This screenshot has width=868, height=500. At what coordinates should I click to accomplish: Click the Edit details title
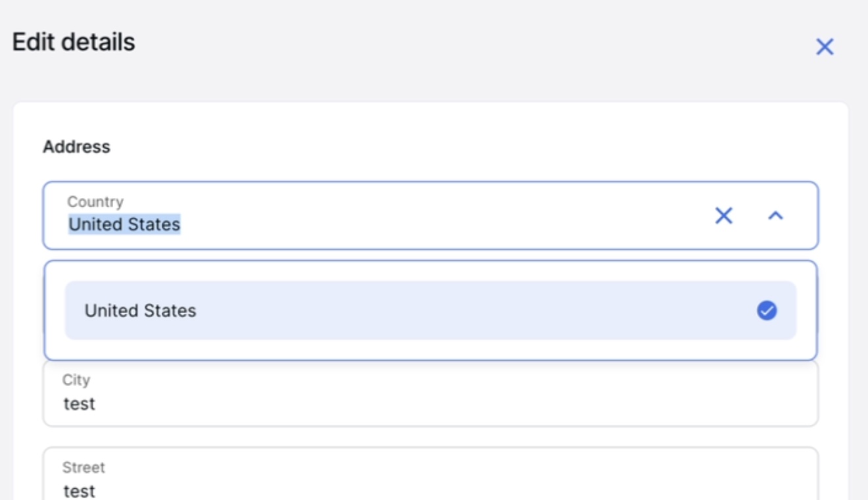coord(74,42)
